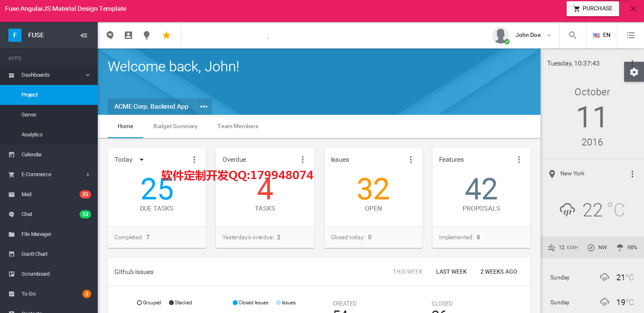Click the contacts shortcut icon in toolbar
Image resolution: width=644 pixels, height=313 pixels.
(x=128, y=35)
